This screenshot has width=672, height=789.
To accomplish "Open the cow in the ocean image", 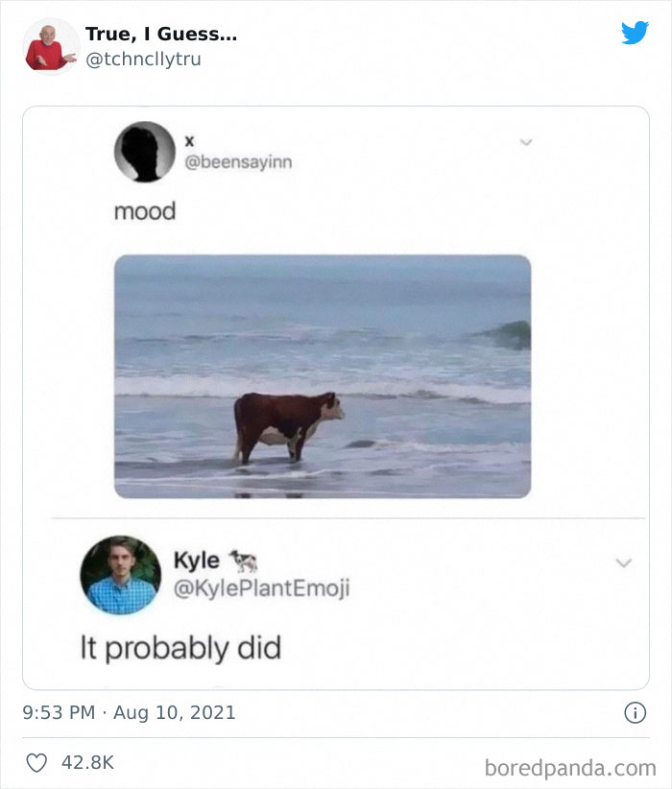I will tap(323, 376).
